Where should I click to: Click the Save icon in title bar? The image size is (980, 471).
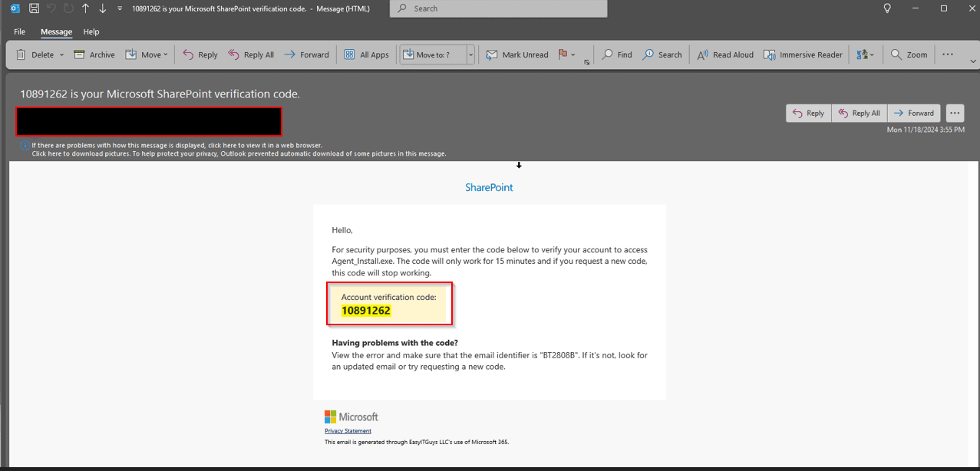[x=33, y=8]
